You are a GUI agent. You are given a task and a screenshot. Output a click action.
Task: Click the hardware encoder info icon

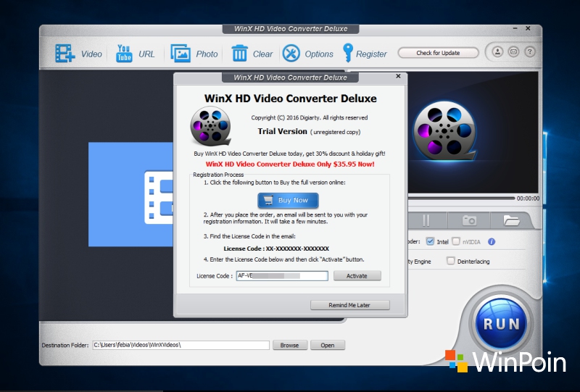click(492, 241)
